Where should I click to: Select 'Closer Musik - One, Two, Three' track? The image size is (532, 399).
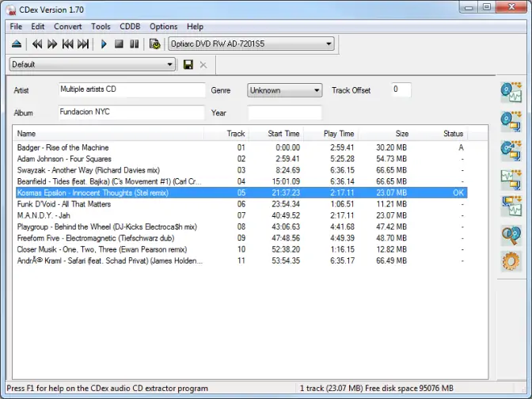(x=241, y=249)
